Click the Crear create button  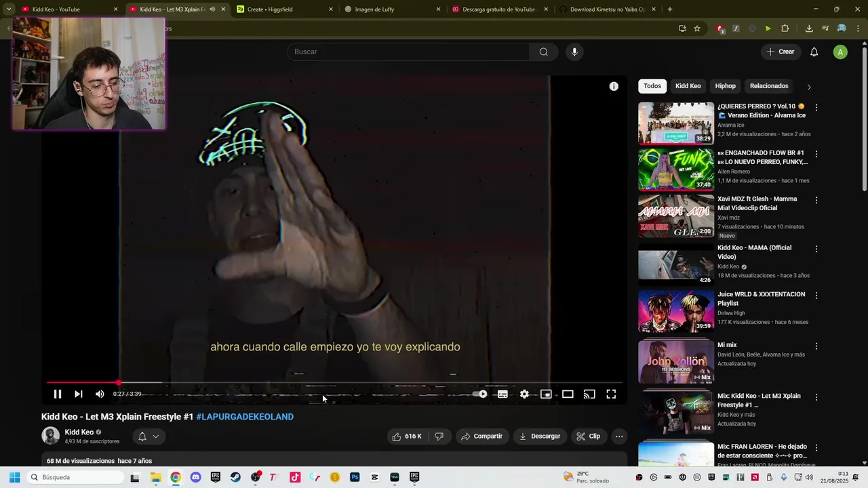780,52
